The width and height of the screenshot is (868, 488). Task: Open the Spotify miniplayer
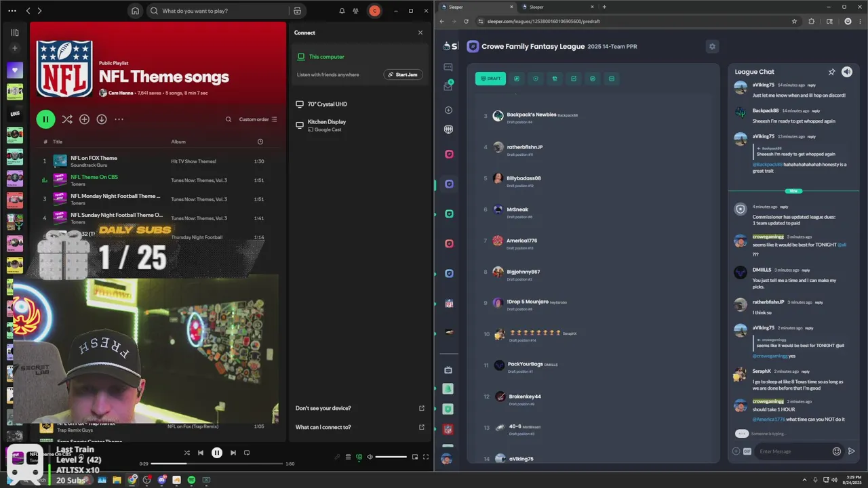click(x=415, y=457)
